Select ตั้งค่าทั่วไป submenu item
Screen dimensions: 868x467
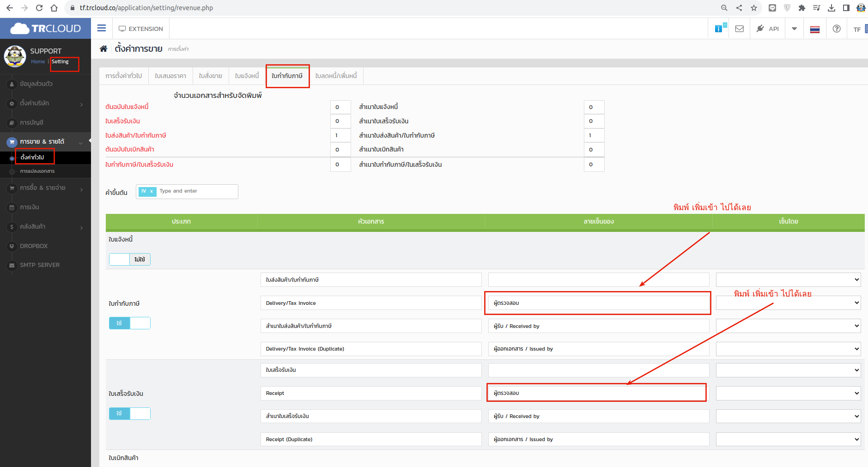(32, 158)
